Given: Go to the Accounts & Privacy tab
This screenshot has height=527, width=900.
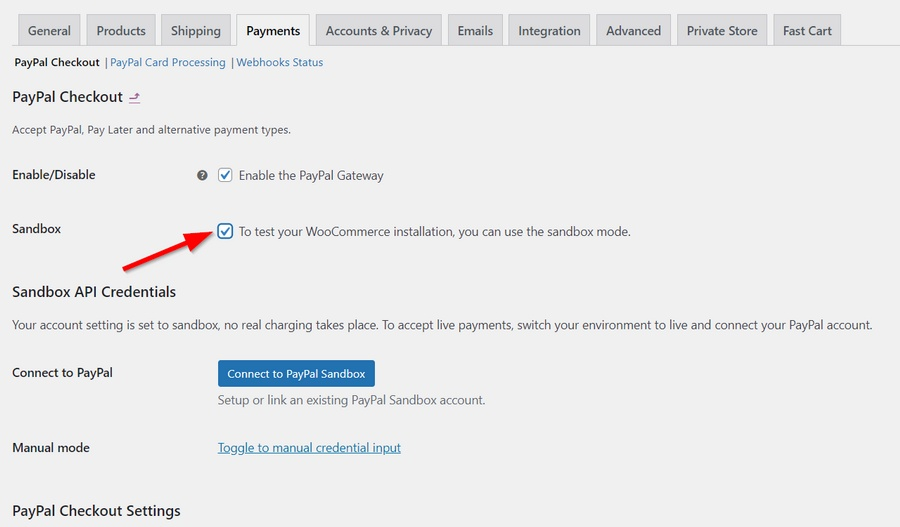Looking at the screenshot, I should coord(379,30).
